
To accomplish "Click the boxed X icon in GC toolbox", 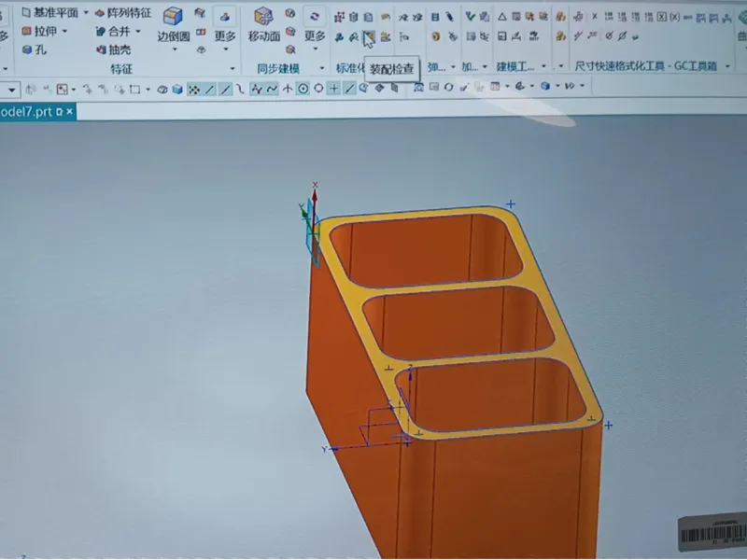I will click(x=662, y=17).
